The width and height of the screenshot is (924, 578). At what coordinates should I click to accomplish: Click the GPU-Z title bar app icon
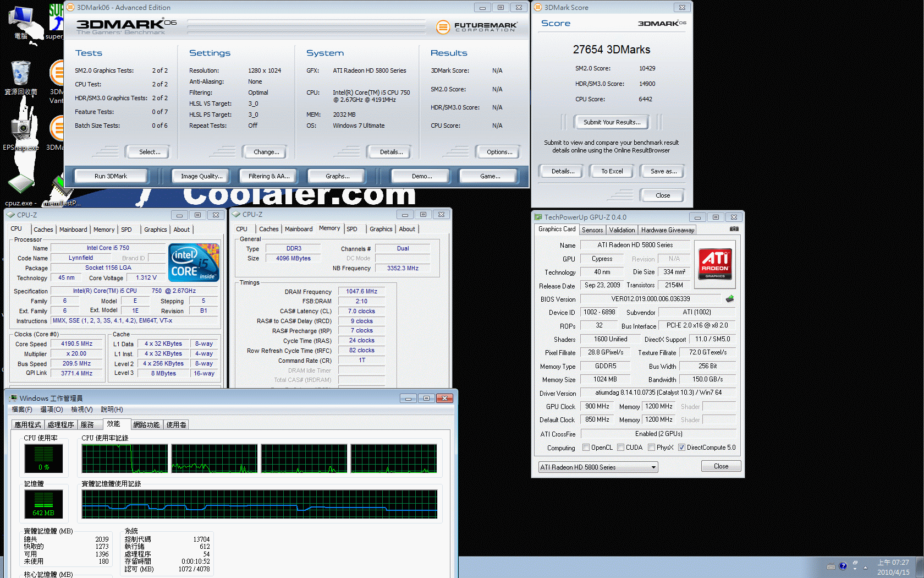point(538,217)
